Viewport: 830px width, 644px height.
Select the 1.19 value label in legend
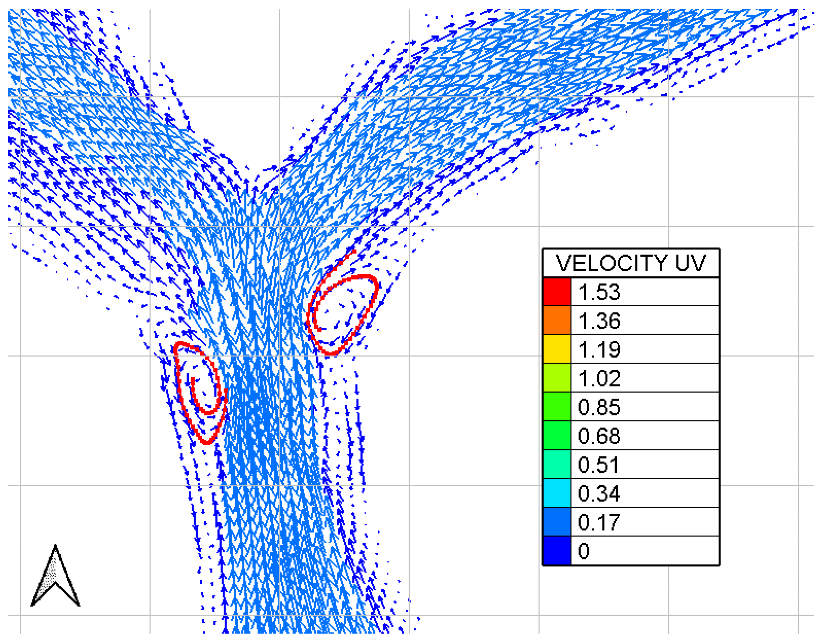click(599, 350)
